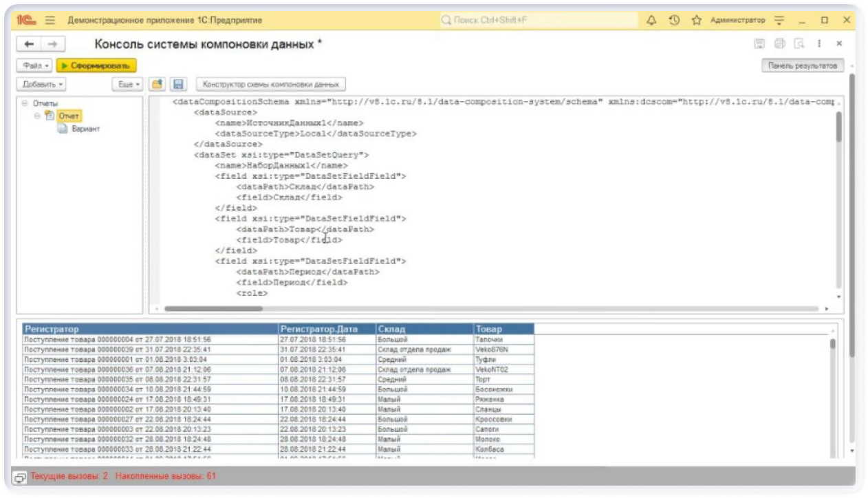Viewport: 868px width, 498px height.
Task: Select the Вариант item in the tree
Action: coord(85,129)
